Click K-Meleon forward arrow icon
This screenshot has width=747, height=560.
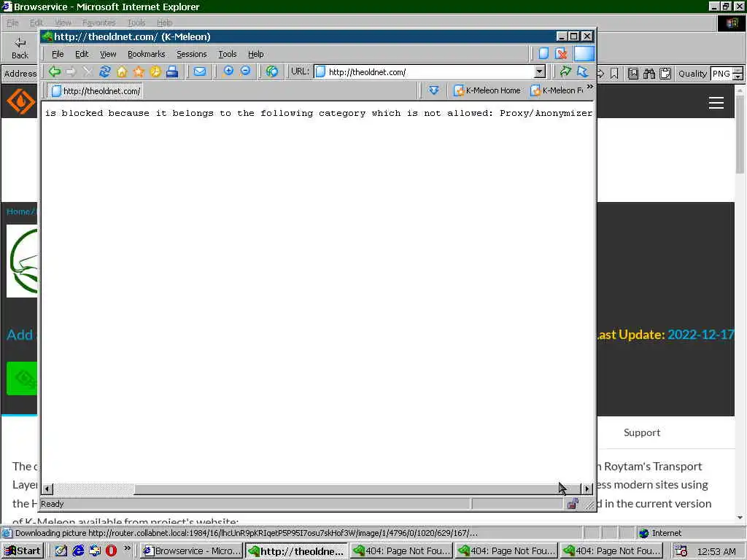(71, 72)
